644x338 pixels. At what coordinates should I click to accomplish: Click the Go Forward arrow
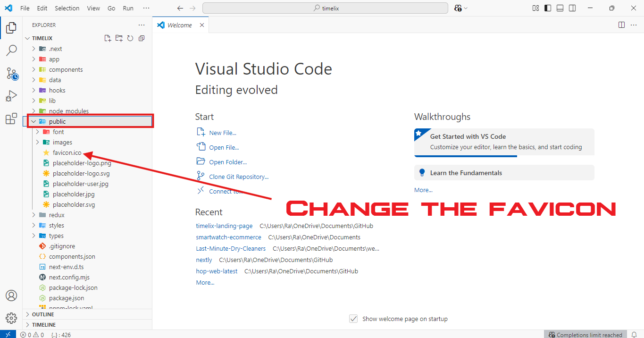192,8
